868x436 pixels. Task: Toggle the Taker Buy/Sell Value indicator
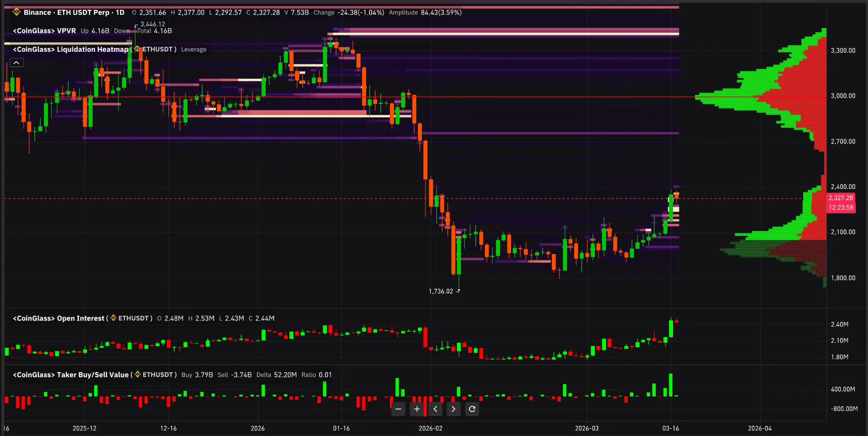(x=70, y=375)
